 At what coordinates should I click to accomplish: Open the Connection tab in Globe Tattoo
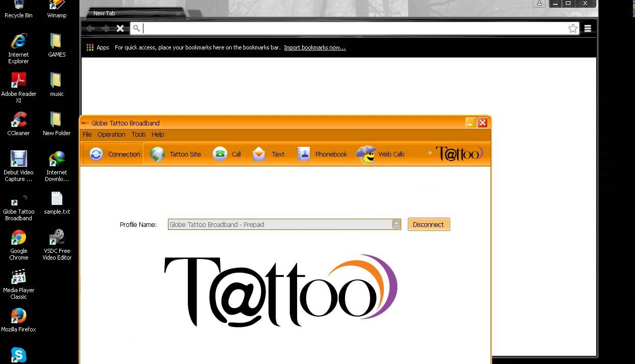(113, 154)
